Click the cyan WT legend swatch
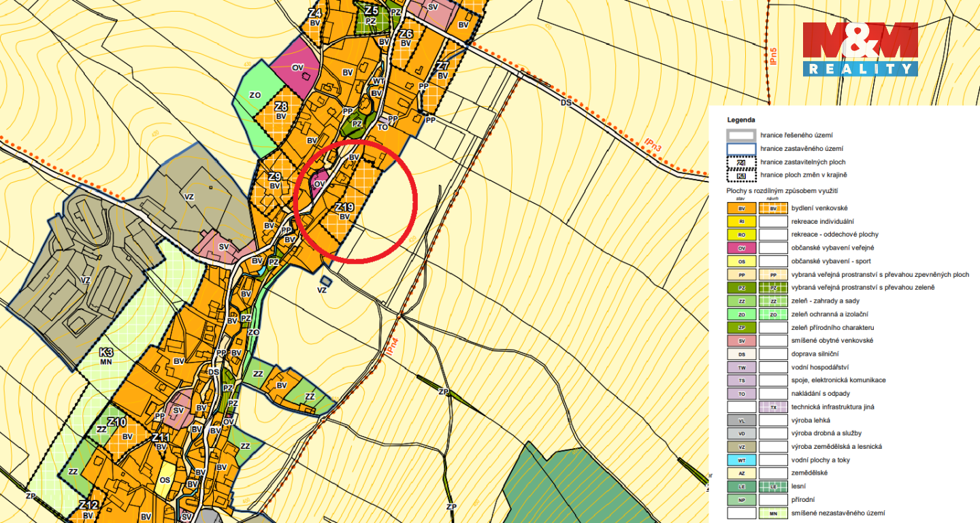The height and width of the screenshot is (523, 980). [741, 460]
